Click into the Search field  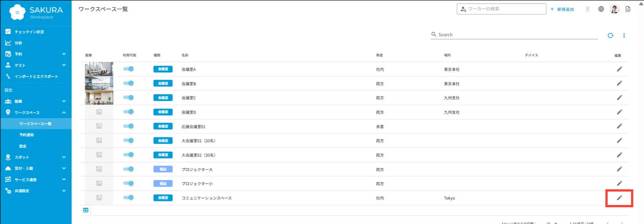514,35
